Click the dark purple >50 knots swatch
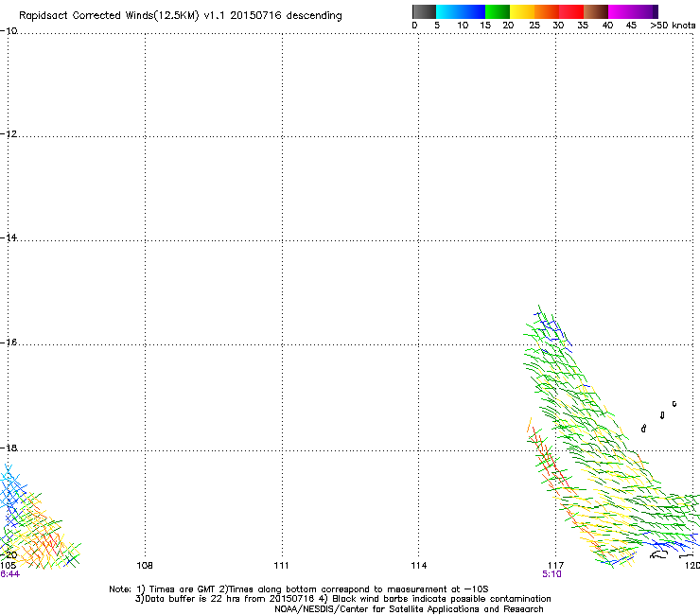Image resolution: width=700 pixels, height=615 pixels. tap(656, 11)
